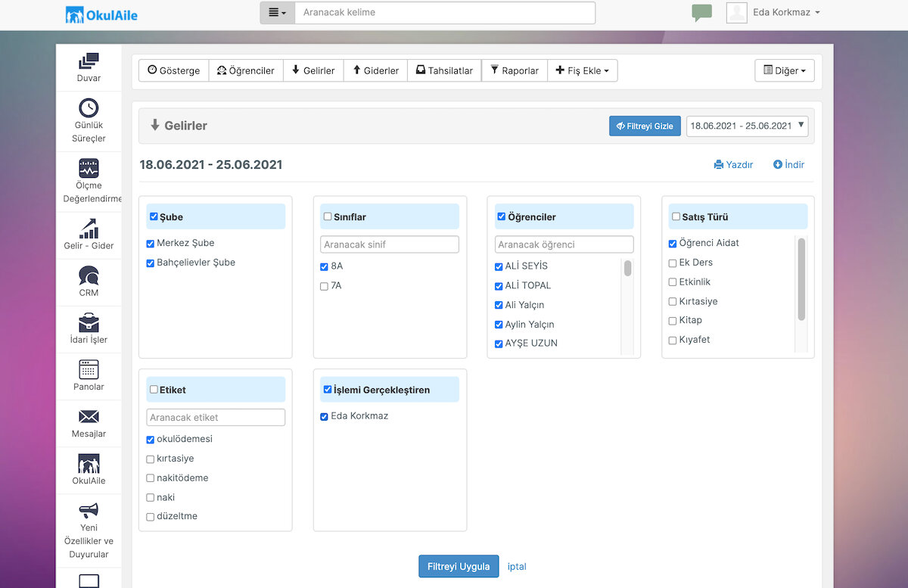The width and height of the screenshot is (908, 588).
Task: Open İdari İşler briefcase icon
Action: (89, 322)
